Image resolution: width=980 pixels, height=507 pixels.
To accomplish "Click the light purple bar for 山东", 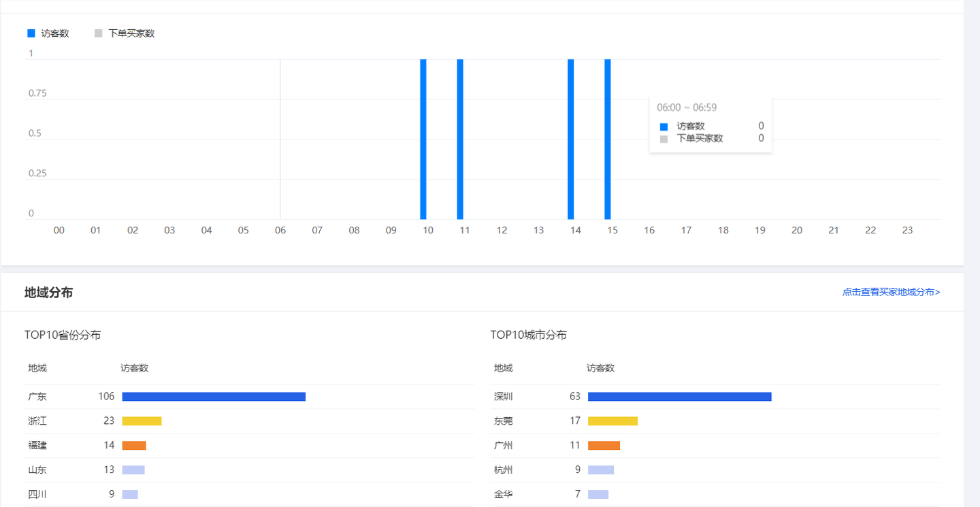I will coord(133,470).
